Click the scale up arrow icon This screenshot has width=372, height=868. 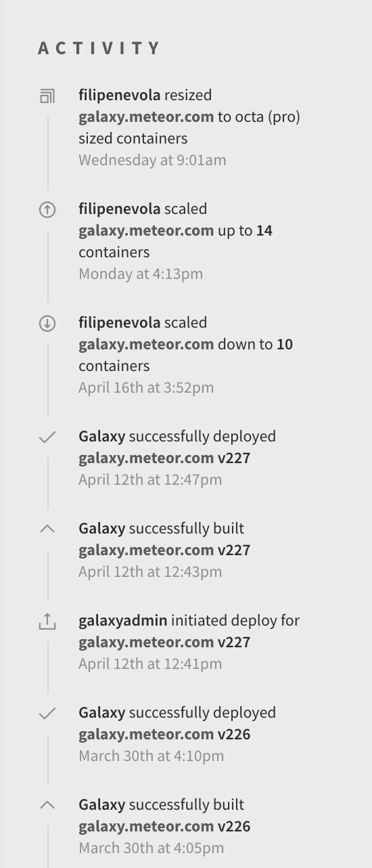(x=47, y=210)
